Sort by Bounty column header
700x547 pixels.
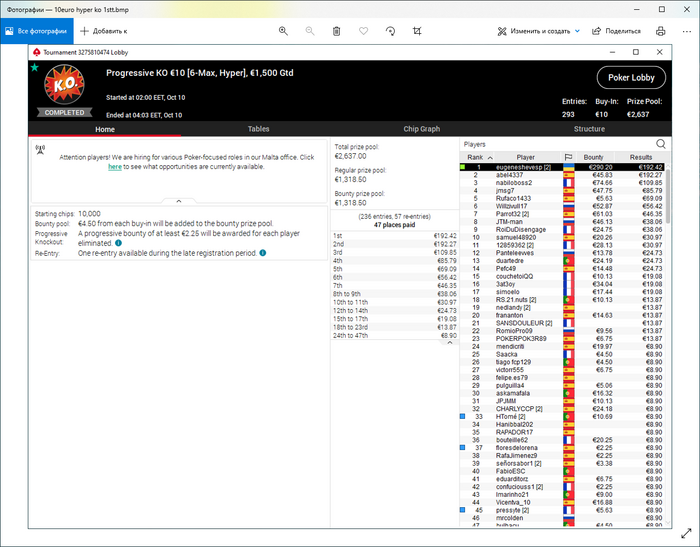coord(593,157)
